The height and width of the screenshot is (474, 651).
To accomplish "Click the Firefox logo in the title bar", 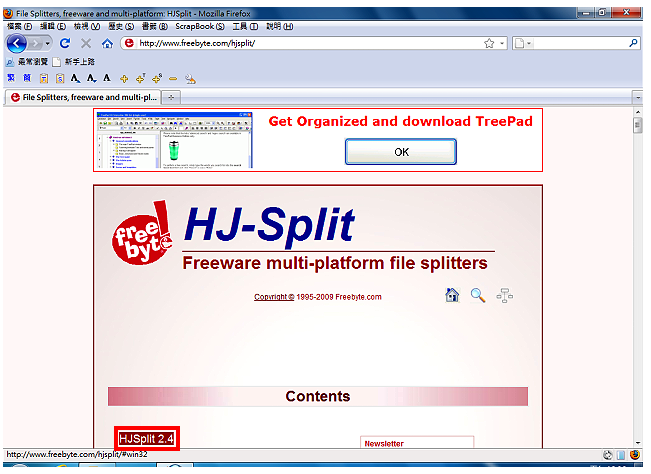I will pyautogui.click(x=8, y=13).
